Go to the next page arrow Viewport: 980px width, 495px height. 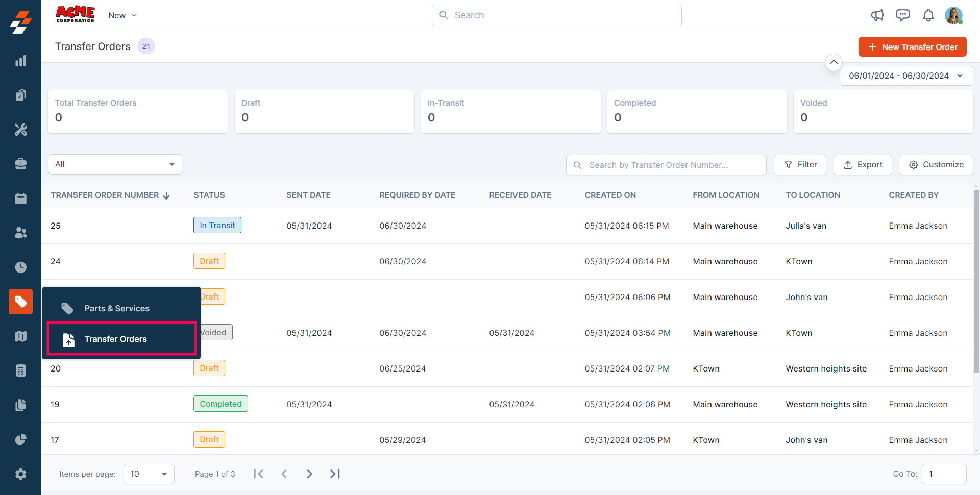309,474
